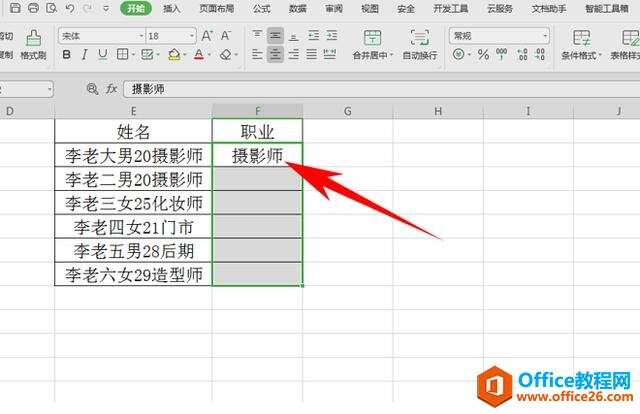Screen dimensions: 640x414
Task: Undo the last action
Action: pos(70,8)
